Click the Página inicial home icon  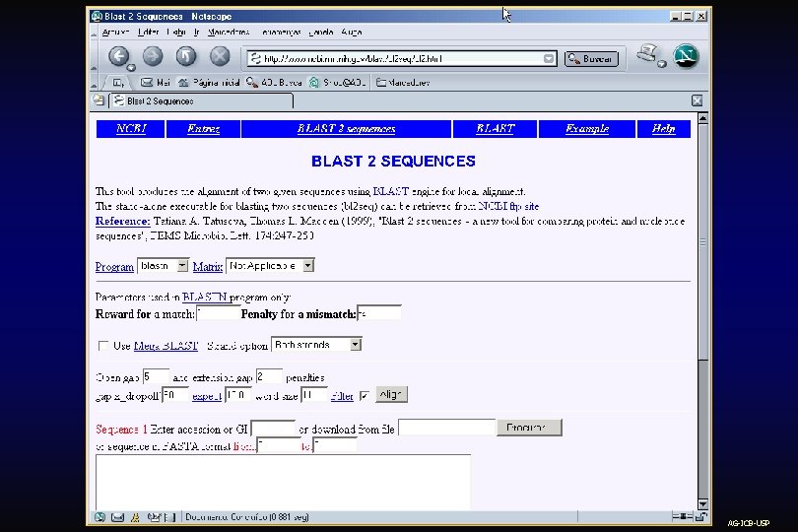pos(183,83)
